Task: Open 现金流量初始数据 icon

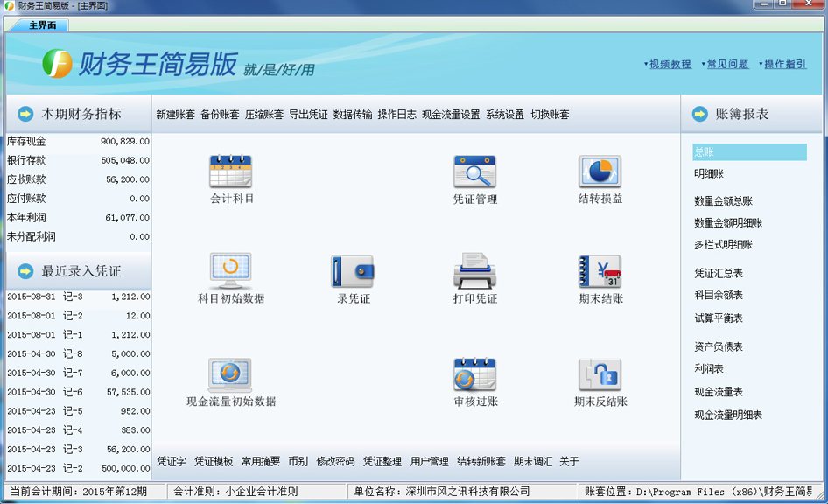Action: point(231,374)
